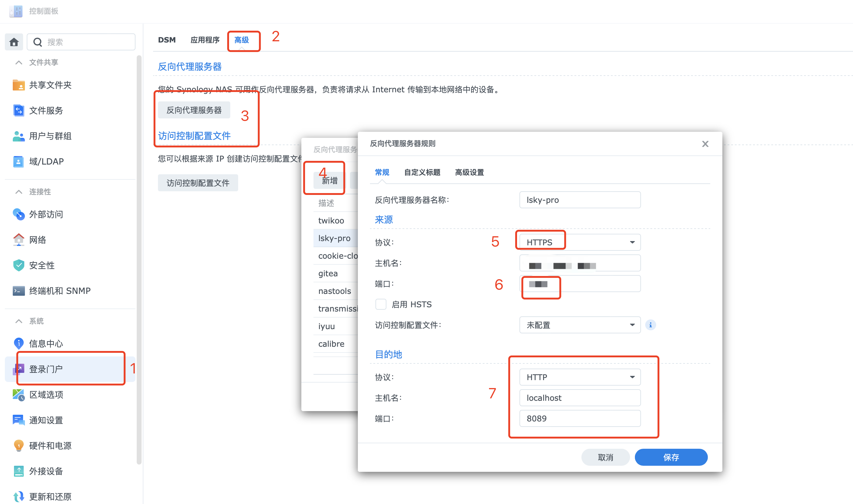Open 终端机和 SNMP terminal icon
This screenshot has width=853, height=504.
pyautogui.click(x=18, y=291)
